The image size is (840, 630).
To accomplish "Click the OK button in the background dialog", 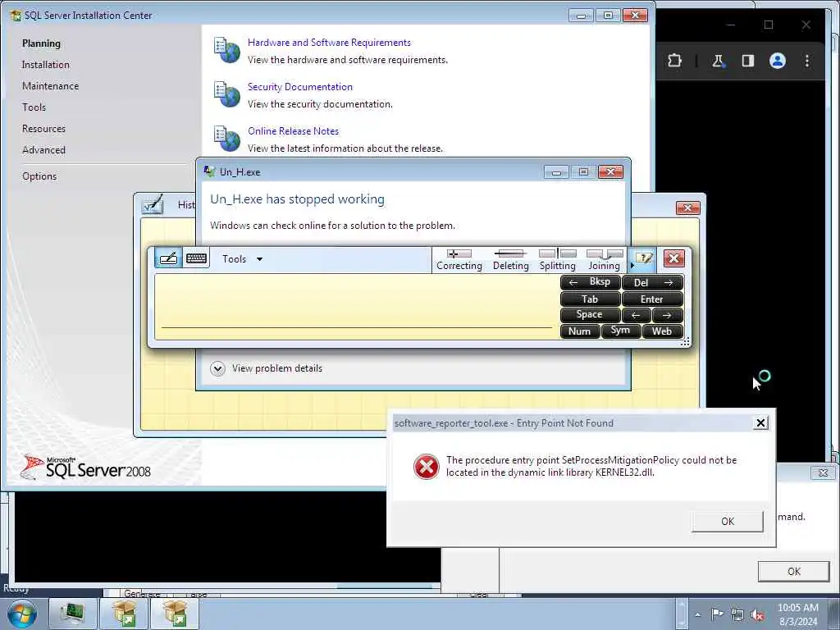I will pos(793,572).
